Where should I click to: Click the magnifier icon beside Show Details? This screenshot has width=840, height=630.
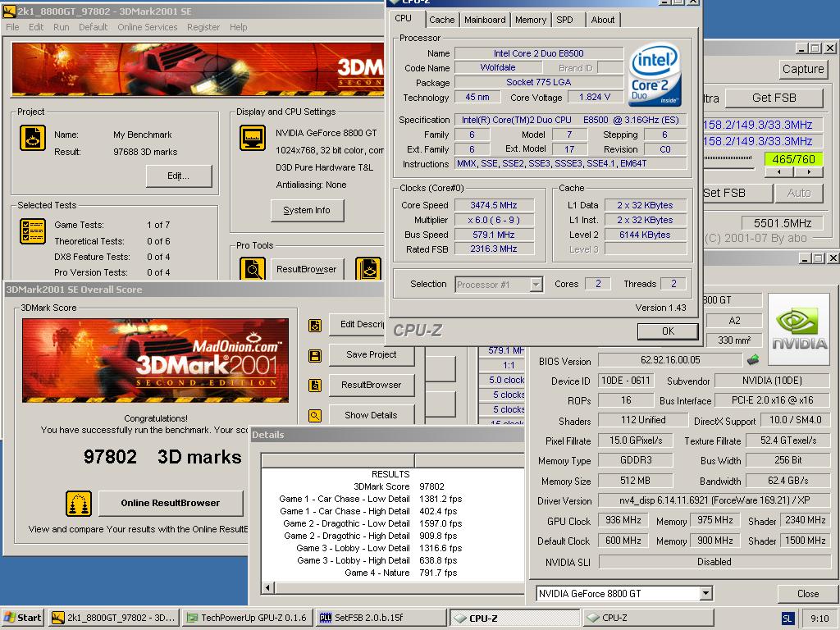pyautogui.click(x=315, y=415)
